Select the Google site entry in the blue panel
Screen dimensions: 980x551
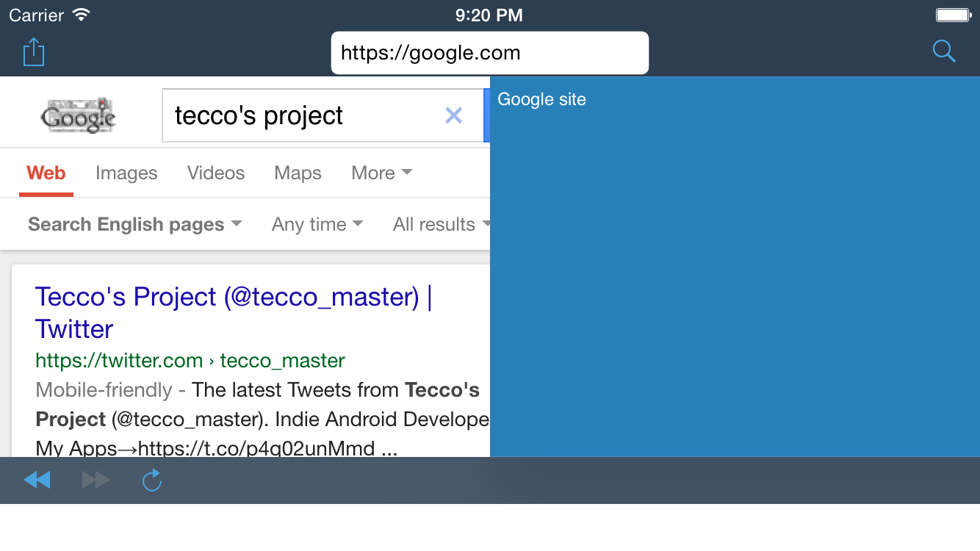[x=542, y=100]
